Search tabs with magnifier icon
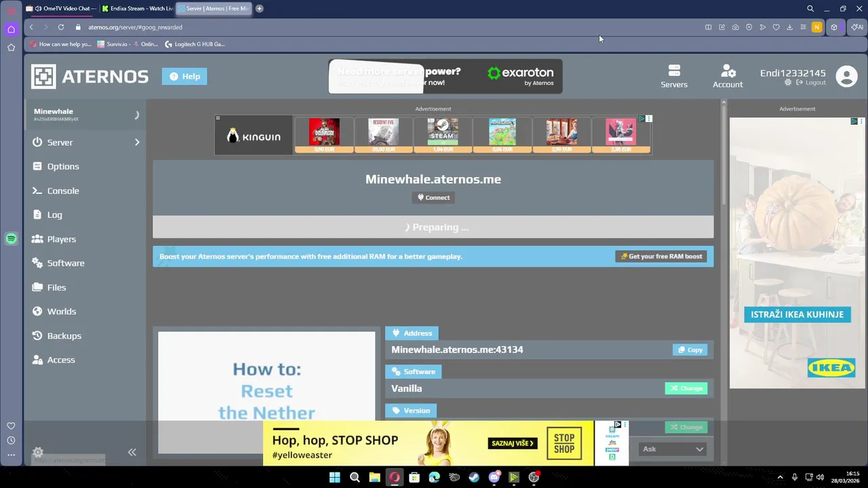 [x=810, y=9]
